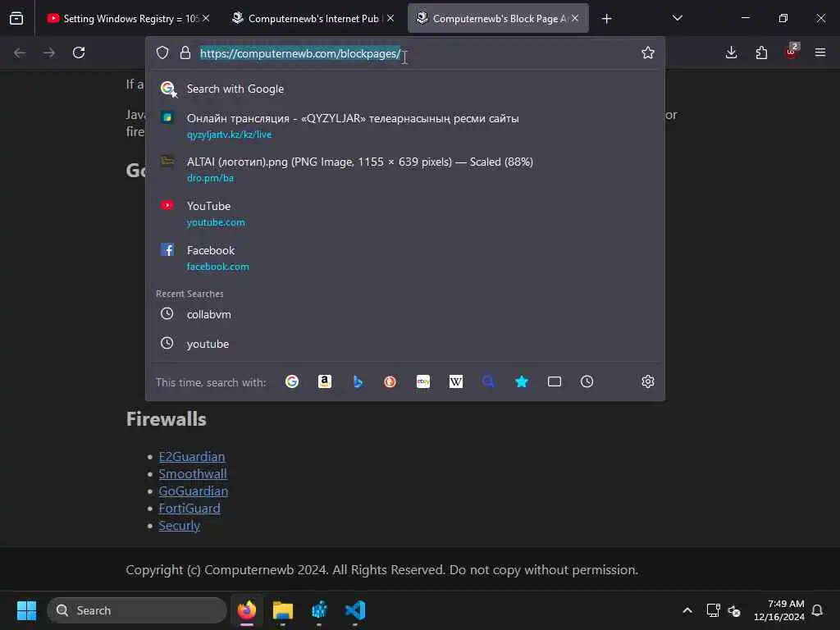Open the notification bell
The height and width of the screenshot is (630, 840).
pyautogui.click(x=817, y=610)
